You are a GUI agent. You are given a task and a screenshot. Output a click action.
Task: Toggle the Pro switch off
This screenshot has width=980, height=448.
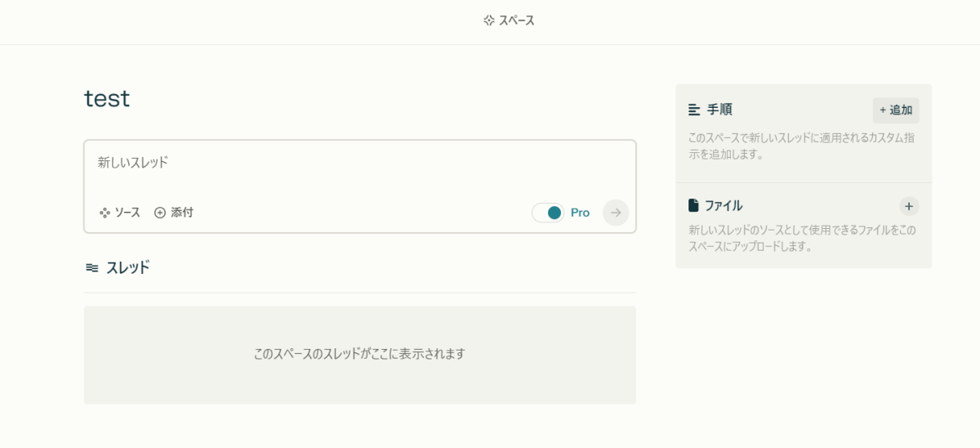[x=548, y=213]
